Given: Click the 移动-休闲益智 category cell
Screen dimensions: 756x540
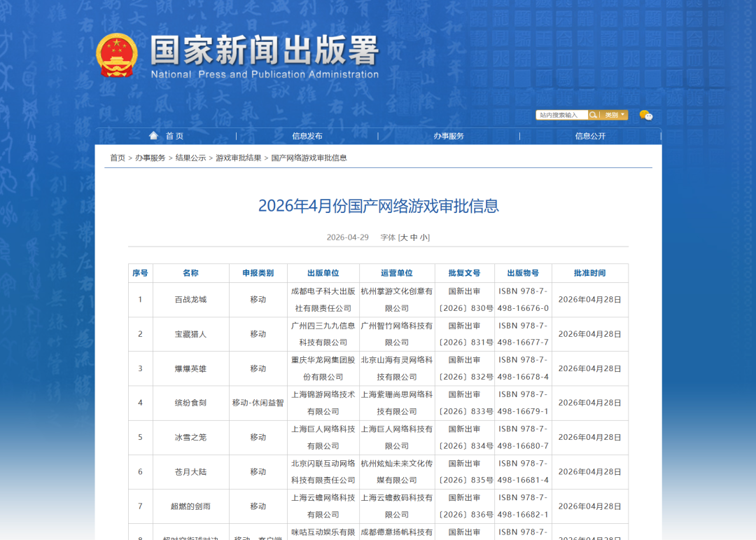Looking at the screenshot, I should tap(258, 403).
